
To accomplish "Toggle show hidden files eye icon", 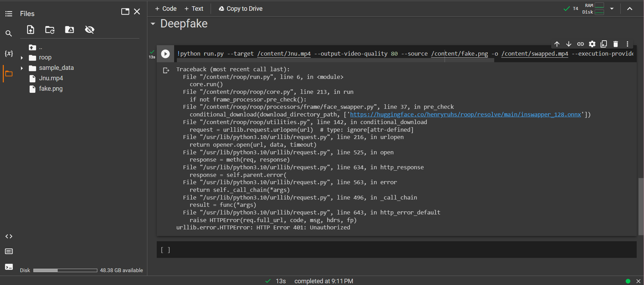I will (x=90, y=30).
